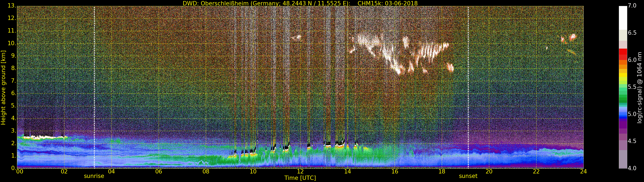Click the 12 tick on the time axis
644x182 pixels.
pos(300,172)
